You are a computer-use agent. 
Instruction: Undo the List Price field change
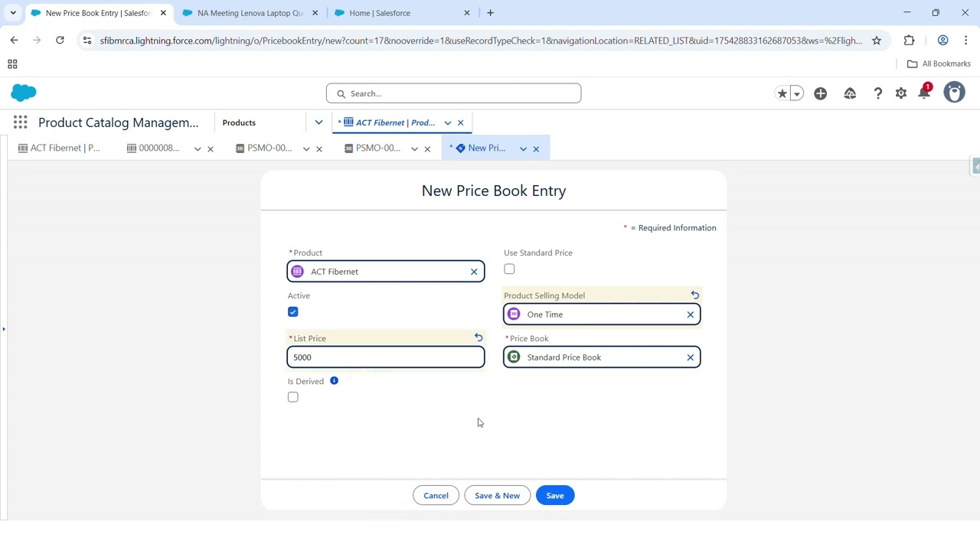pyautogui.click(x=479, y=337)
